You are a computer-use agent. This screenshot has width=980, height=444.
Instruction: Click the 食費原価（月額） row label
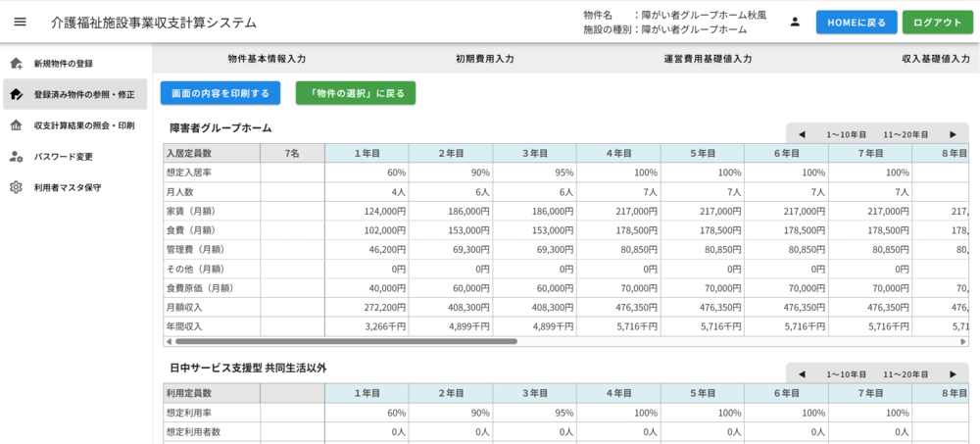click(x=199, y=288)
